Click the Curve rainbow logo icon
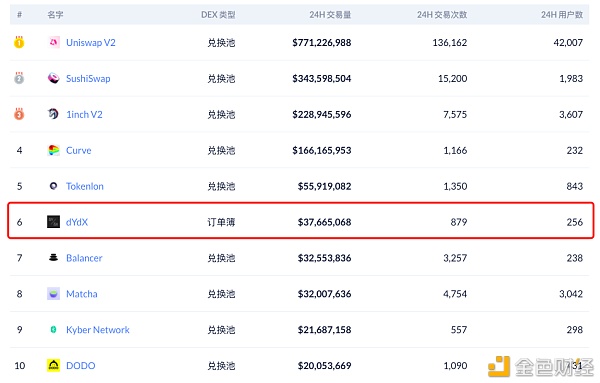 (x=54, y=150)
